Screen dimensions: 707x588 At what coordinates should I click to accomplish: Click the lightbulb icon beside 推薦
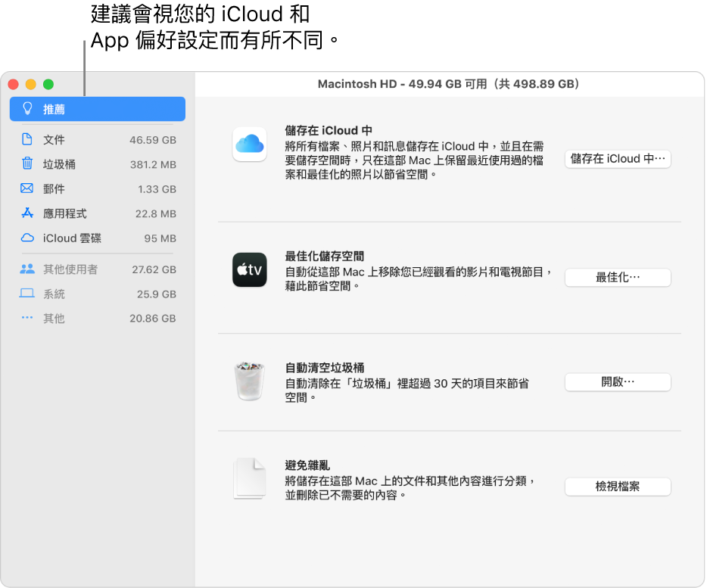point(27,109)
